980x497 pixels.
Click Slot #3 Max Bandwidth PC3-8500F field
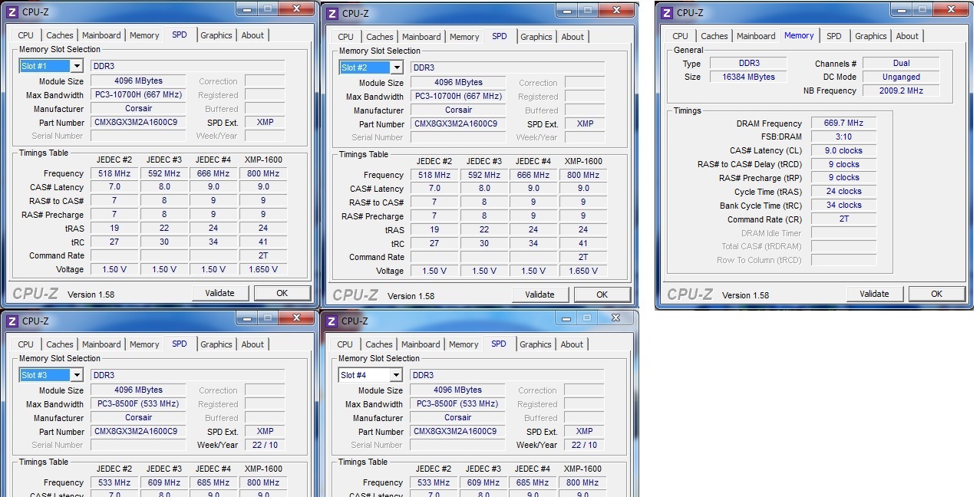[138, 403]
